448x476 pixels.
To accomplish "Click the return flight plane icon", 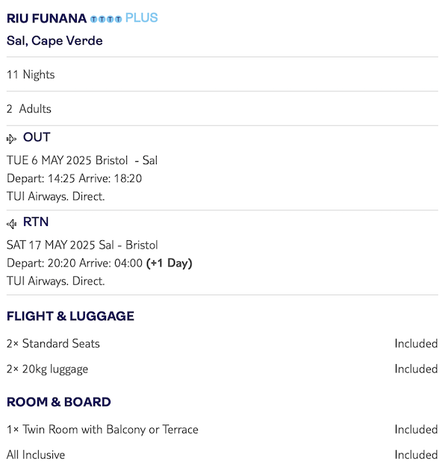I will click(11, 223).
